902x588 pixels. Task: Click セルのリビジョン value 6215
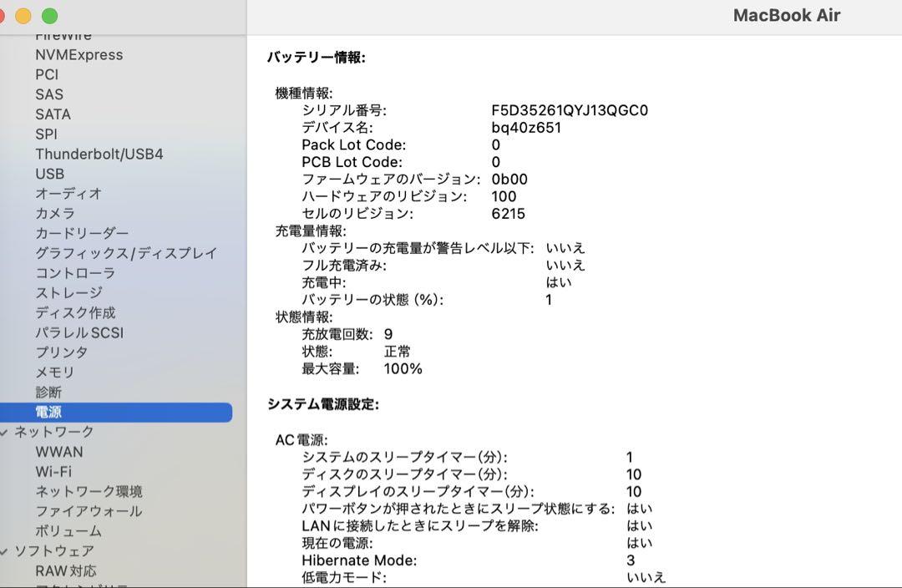pos(508,214)
